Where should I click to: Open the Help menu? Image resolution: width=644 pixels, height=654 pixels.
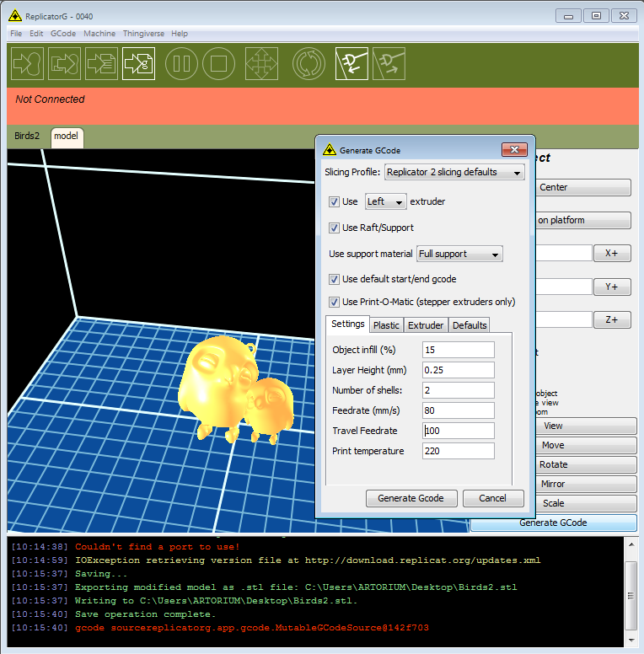pos(180,34)
